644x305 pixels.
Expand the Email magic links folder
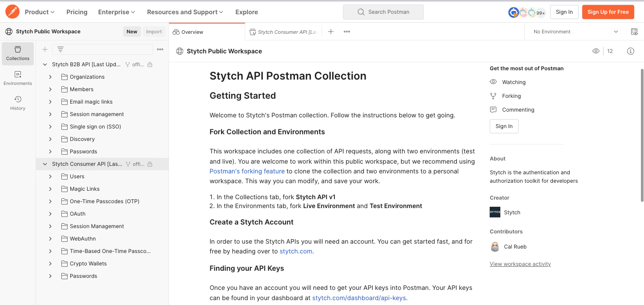tap(50, 102)
